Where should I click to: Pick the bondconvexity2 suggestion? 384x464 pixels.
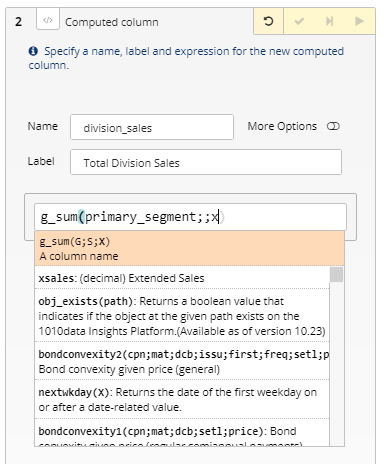point(182,361)
